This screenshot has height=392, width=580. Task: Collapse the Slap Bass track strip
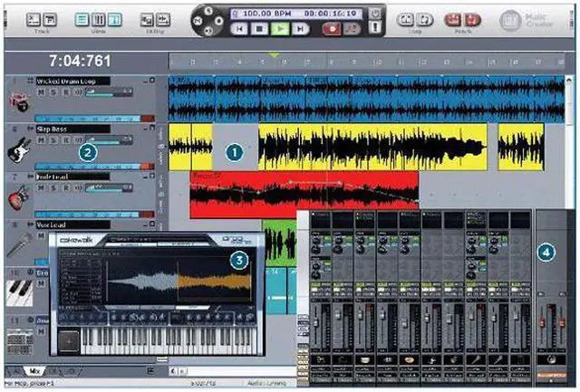tap(146, 129)
